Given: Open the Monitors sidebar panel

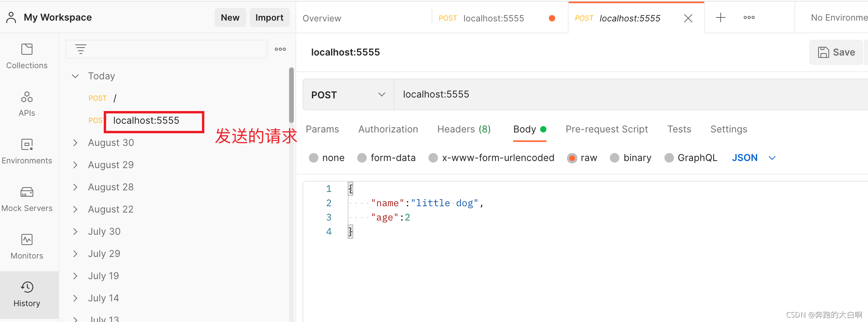Looking at the screenshot, I should 27,247.
